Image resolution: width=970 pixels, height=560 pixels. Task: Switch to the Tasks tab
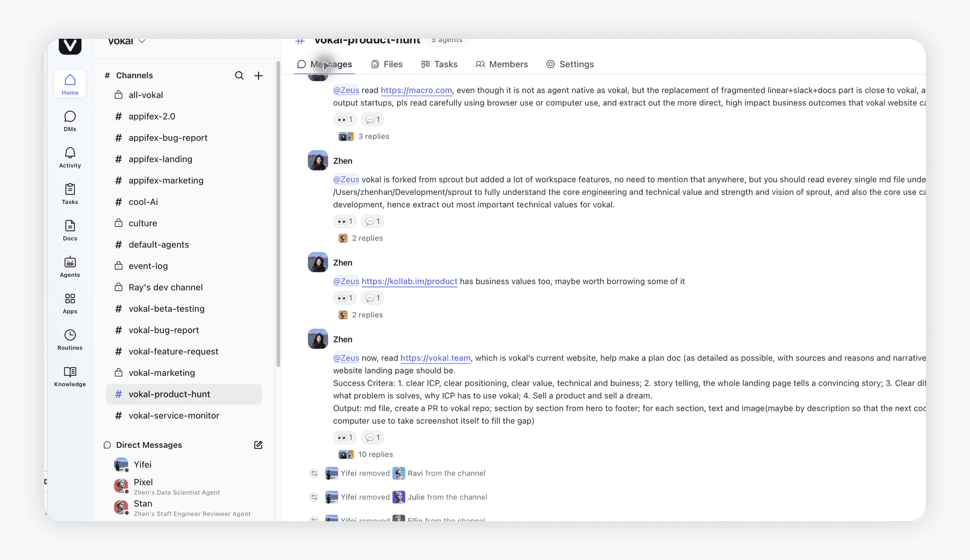click(x=439, y=64)
